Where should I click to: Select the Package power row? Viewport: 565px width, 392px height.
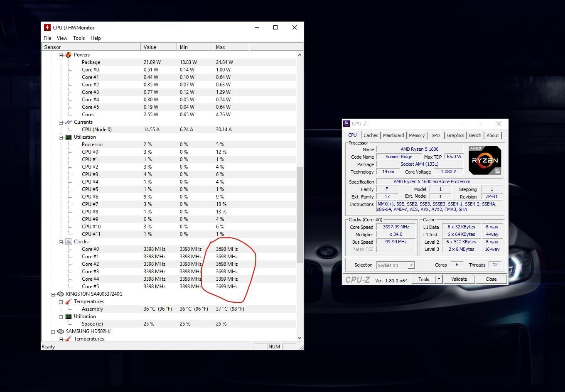(188, 62)
